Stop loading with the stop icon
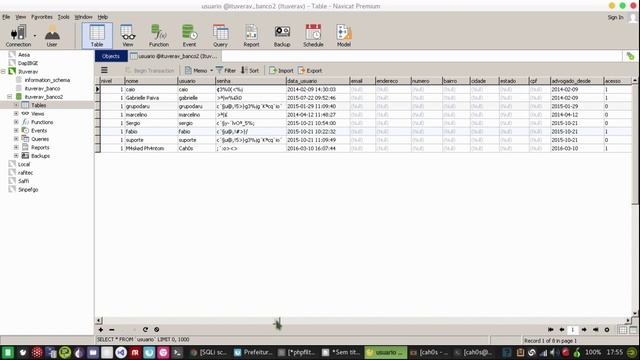The width and height of the screenshot is (640, 360). (157, 329)
